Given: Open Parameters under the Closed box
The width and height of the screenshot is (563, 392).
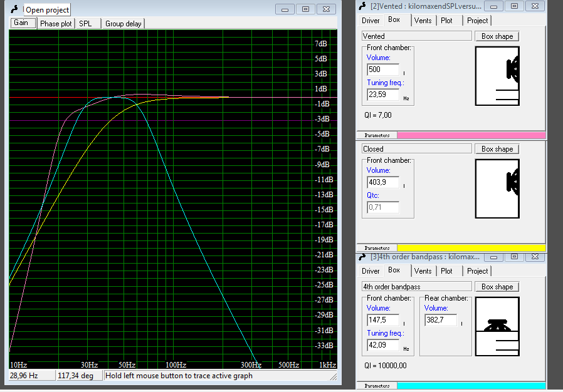Looking at the screenshot, I should [x=377, y=248].
